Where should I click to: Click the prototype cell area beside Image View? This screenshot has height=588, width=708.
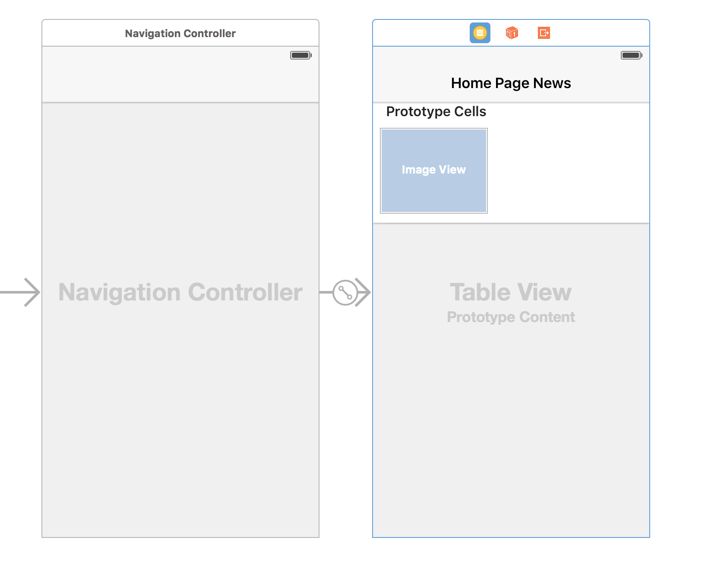pyautogui.click(x=568, y=171)
